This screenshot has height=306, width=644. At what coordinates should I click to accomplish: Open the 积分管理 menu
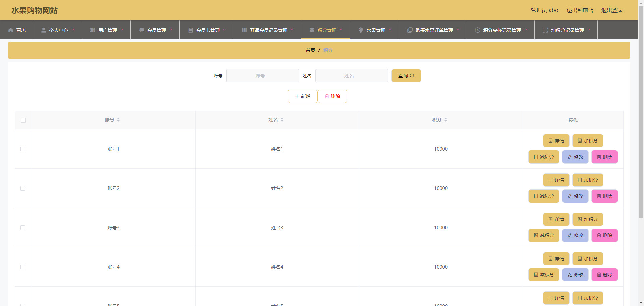coord(325,30)
